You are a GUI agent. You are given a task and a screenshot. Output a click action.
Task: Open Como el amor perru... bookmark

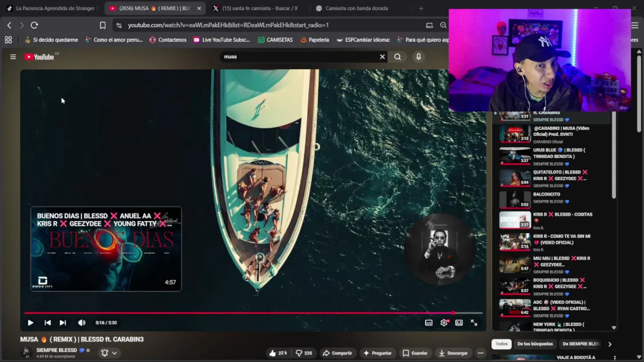coord(114,40)
